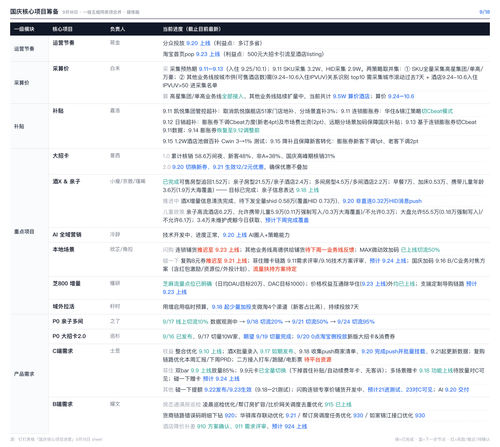Click the green 全部接入 text

(x=233, y=96)
